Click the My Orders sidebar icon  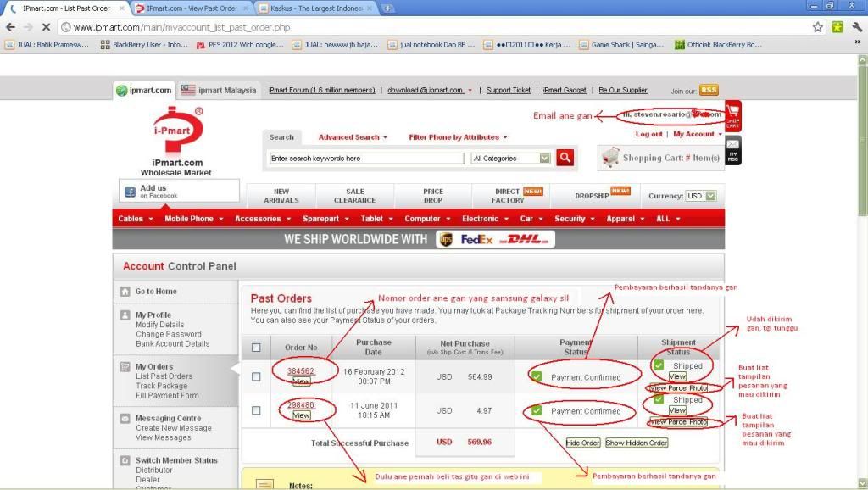(125, 366)
